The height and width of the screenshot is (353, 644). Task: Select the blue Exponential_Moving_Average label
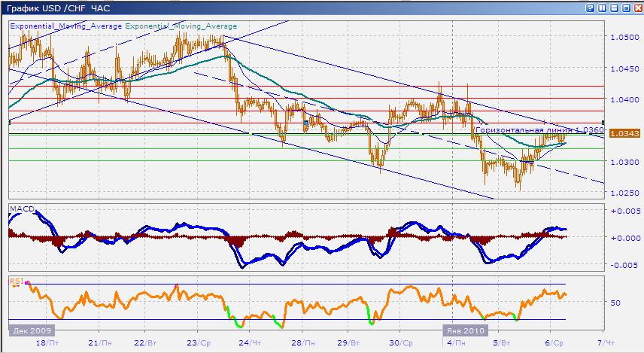65,26
